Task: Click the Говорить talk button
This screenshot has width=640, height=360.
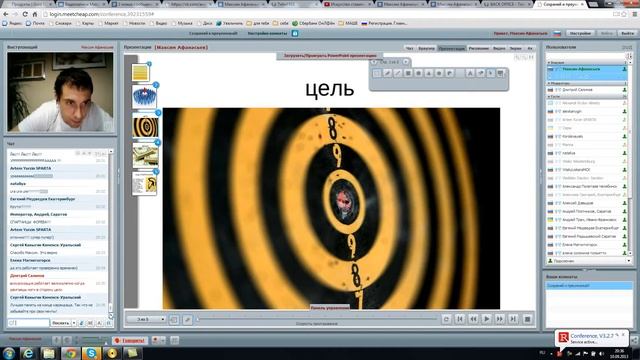Action: 130,340
